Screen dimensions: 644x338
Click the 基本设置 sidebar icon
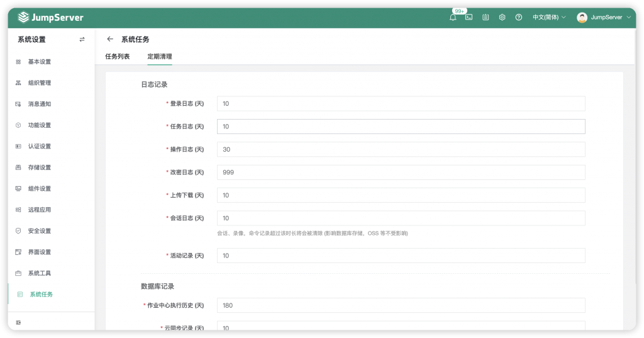[x=18, y=62]
